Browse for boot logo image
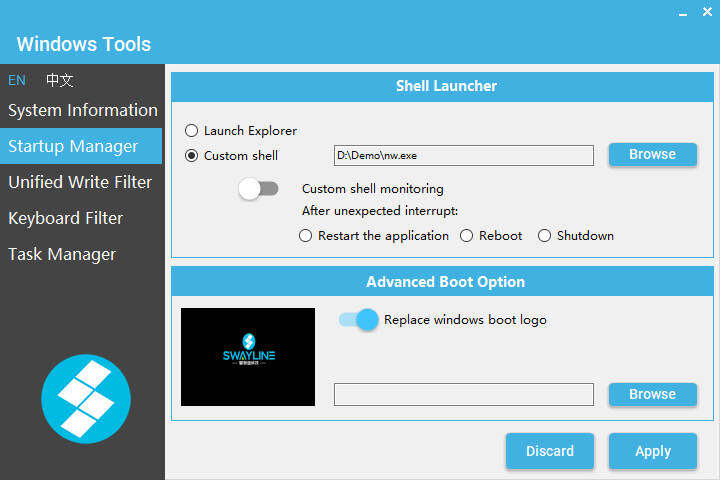The height and width of the screenshot is (480, 720). tap(652, 395)
